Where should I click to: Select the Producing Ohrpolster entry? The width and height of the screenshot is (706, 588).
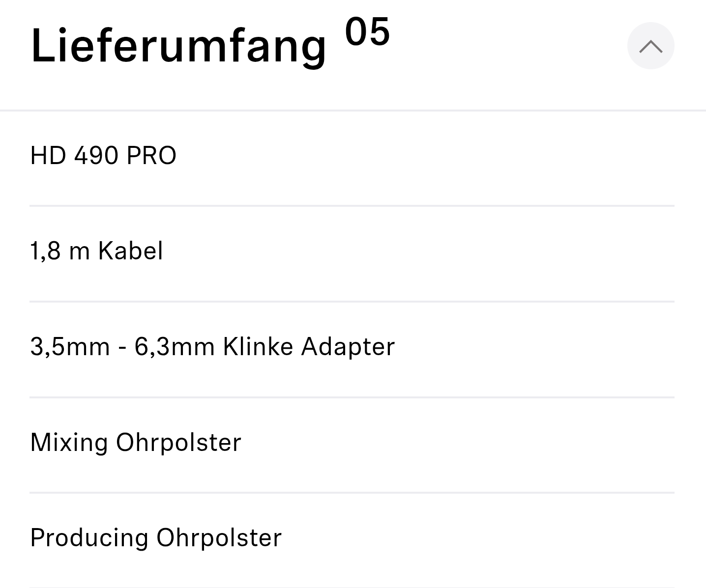[x=156, y=537]
